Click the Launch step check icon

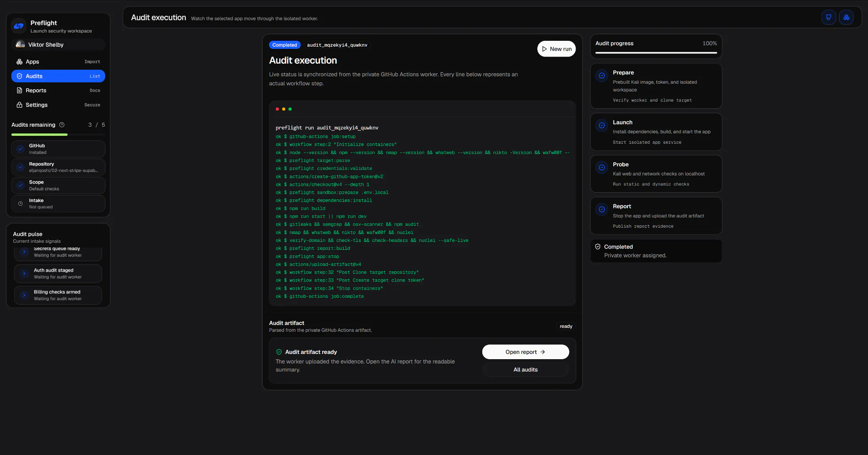[602, 126]
